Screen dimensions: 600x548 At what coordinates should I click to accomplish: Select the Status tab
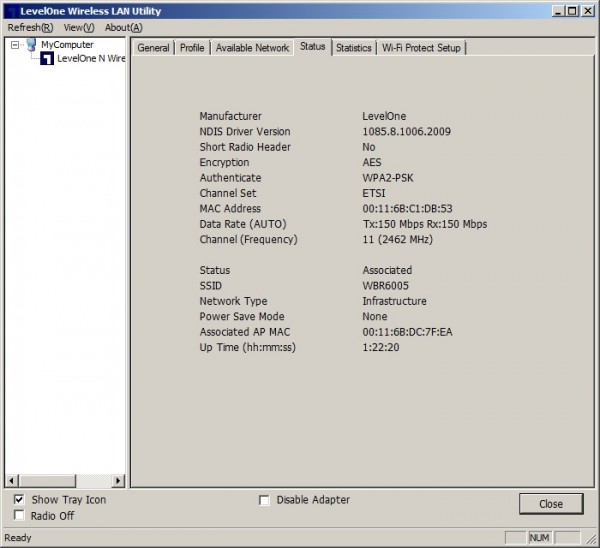point(313,46)
